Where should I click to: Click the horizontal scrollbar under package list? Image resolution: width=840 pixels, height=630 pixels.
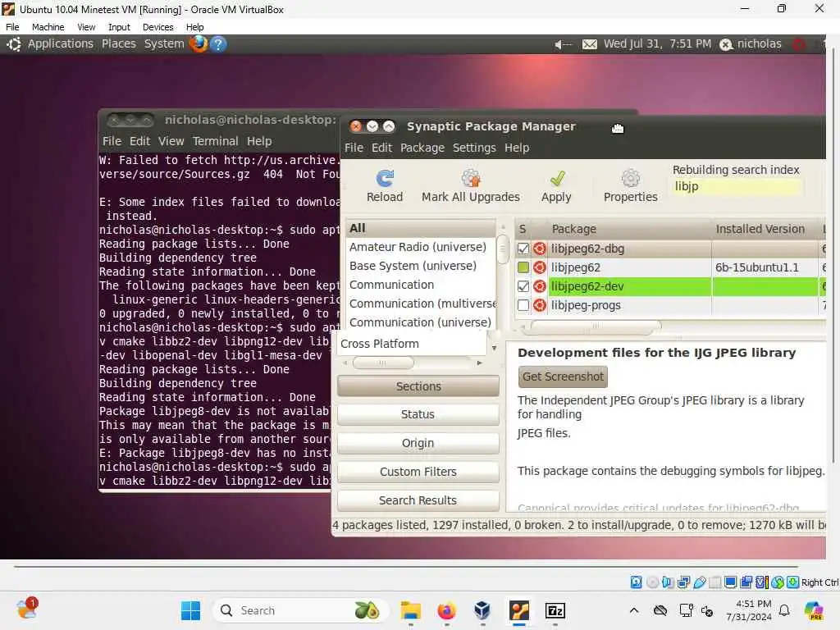pyautogui.click(x=595, y=326)
